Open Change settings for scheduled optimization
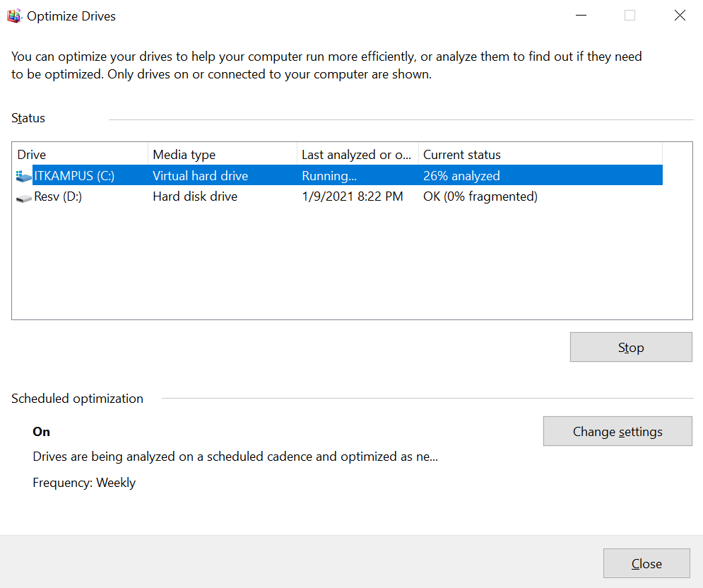 coord(617,431)
